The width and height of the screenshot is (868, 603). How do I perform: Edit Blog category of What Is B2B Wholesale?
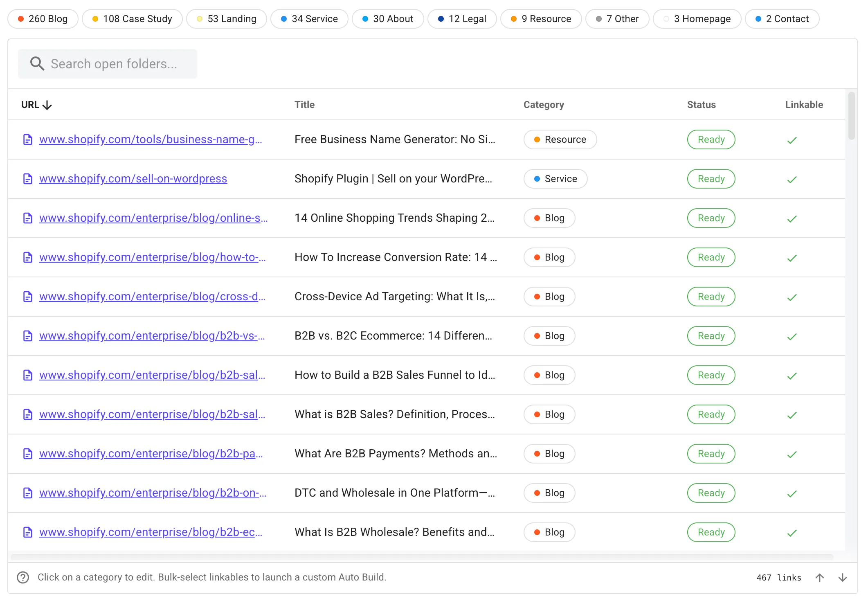(549, 532)
